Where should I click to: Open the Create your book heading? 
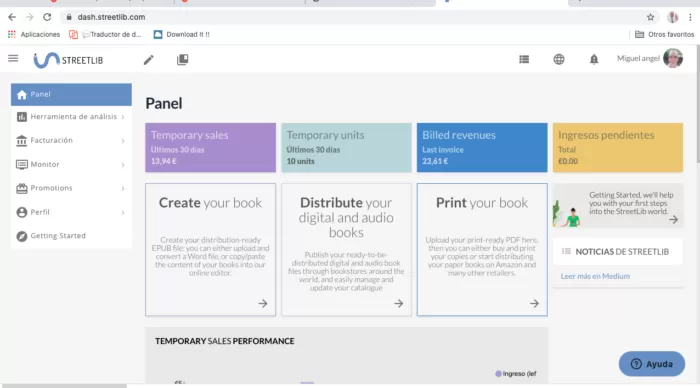coord(210,203)
